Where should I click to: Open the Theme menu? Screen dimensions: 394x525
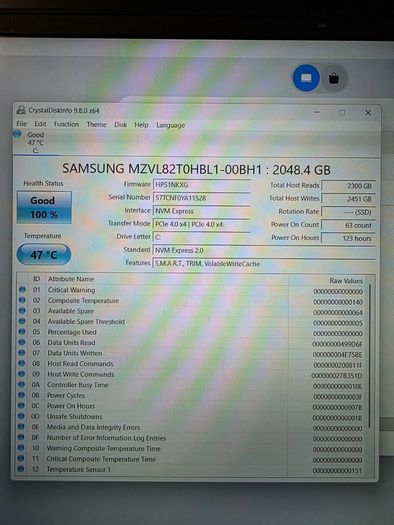point(96,125)
